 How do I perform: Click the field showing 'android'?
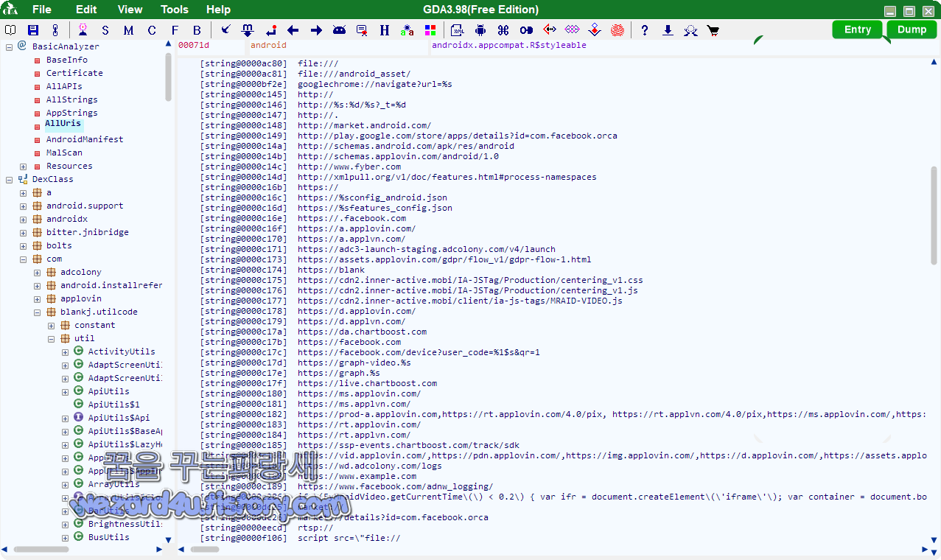point(339,46)
